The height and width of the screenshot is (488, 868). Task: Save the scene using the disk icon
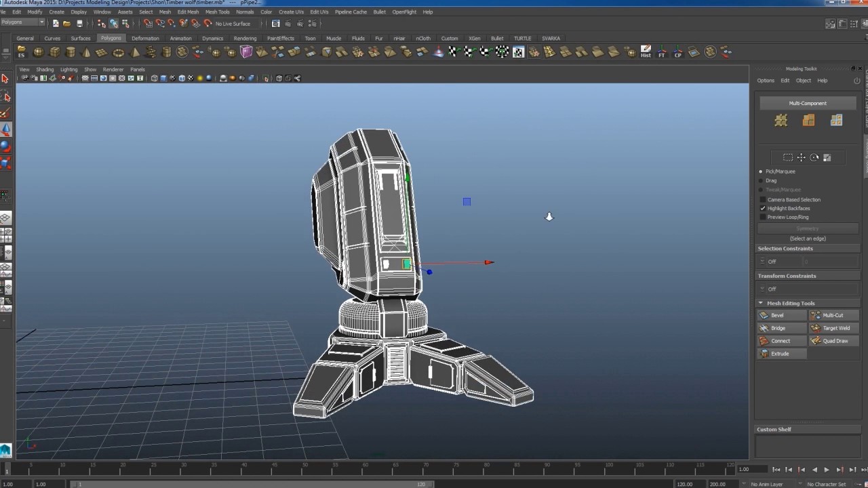(x=79, y=24)
